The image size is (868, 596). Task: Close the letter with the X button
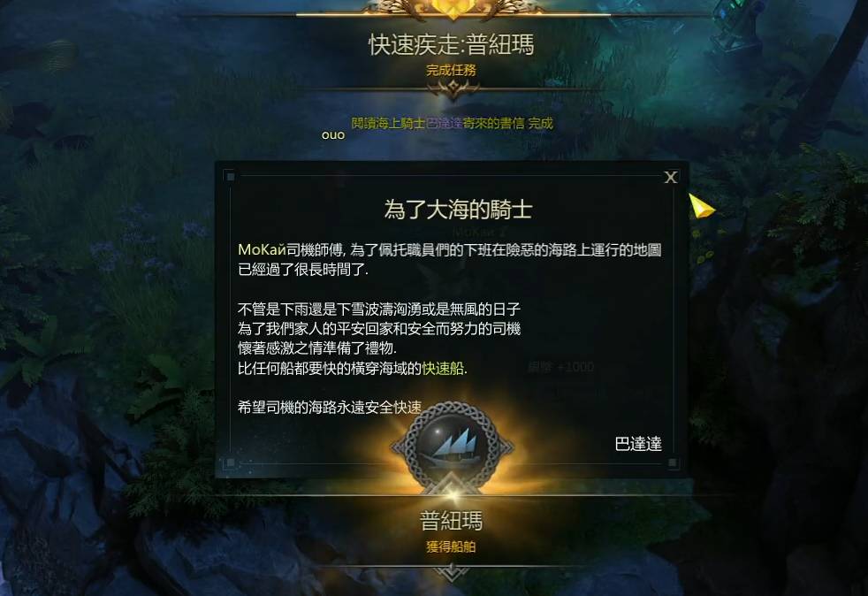click(670, 177)
